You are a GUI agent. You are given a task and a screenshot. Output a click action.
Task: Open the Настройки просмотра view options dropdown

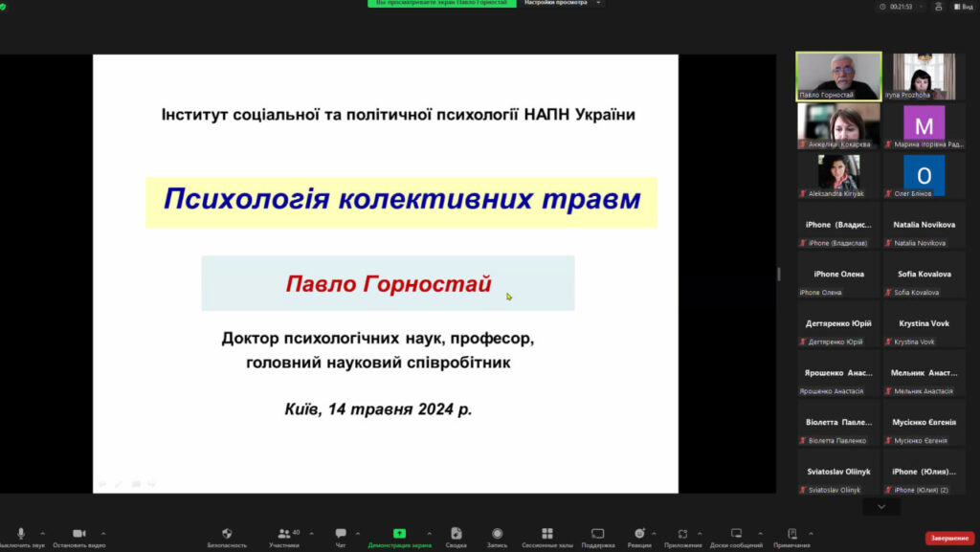coord(564,4)
